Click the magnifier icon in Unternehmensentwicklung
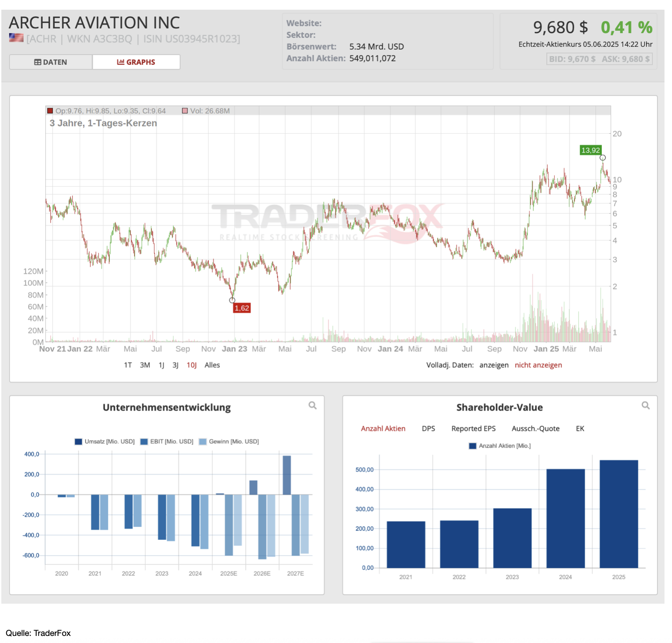 (x=313, y=405)
